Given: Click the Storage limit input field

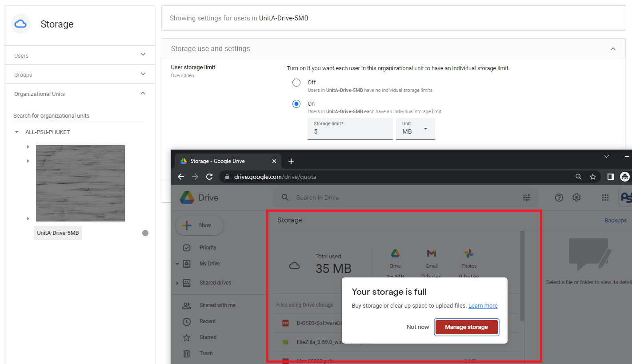Looking at the screenshot, I should (350, 131).
